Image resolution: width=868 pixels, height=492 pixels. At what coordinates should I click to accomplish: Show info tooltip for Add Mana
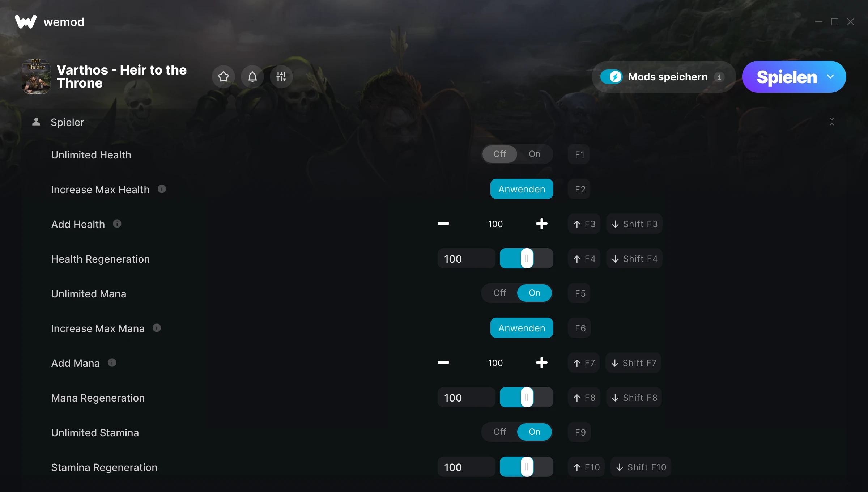[112, 362]
